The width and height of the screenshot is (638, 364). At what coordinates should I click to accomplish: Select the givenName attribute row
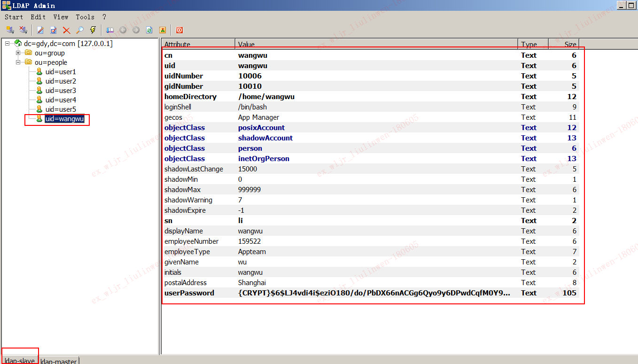click(370, 262)
